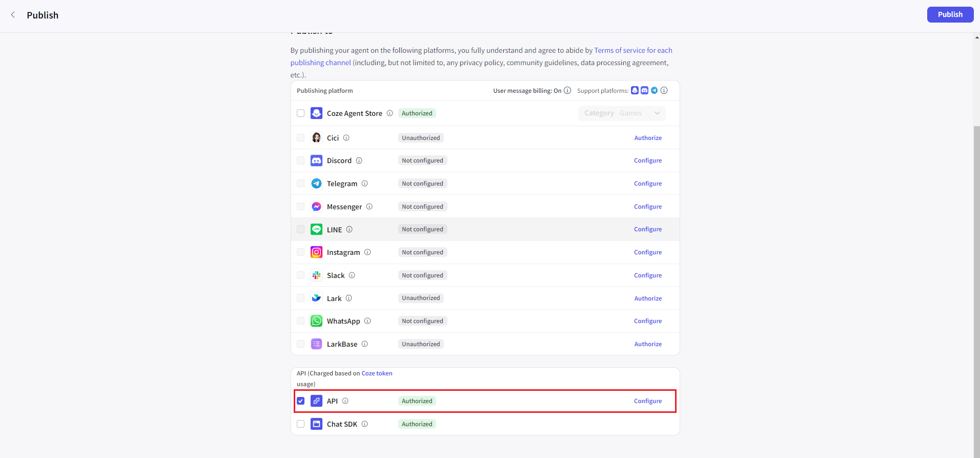The height and width of the screenshot is (458, 980).
Task: Open info icon beside Discord
Action: pyautogui.click(x=359, y=161)
